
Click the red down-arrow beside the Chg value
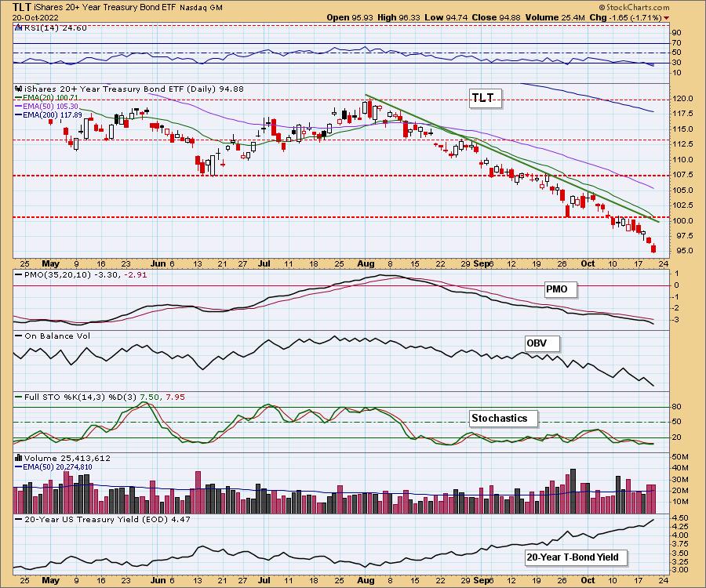tap(666, 18)
